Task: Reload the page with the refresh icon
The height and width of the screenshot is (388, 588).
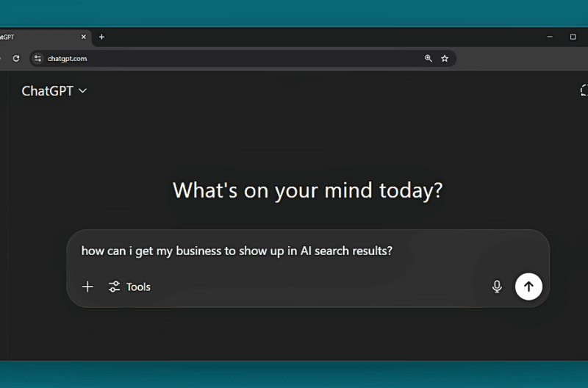Action: click(x=16, y=59)
